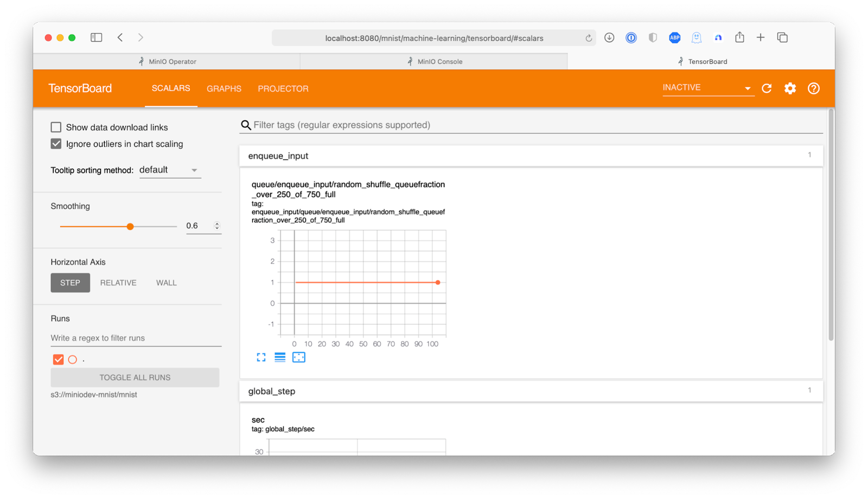Open the PROJECTOR tab

click(283, 88)
